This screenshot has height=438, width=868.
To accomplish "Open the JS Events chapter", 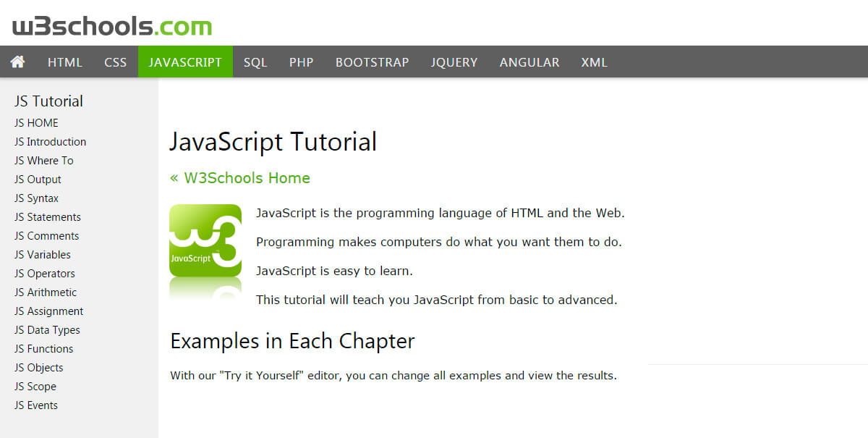I will [36, 405].
